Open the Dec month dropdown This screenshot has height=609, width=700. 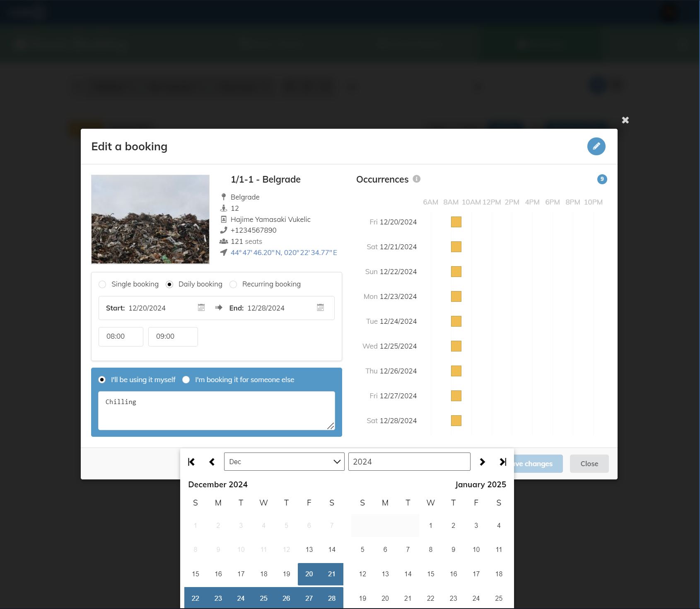[x=284, y=462]
